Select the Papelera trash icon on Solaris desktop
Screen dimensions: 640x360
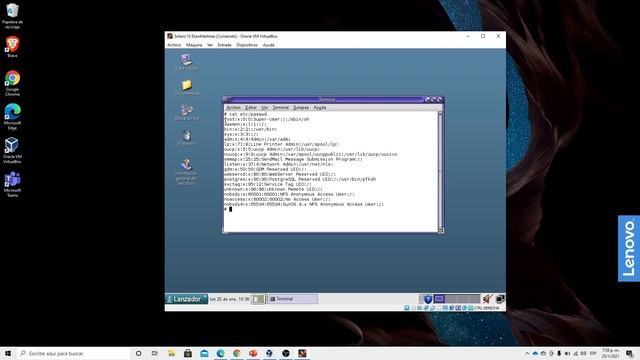pos(187,138)
